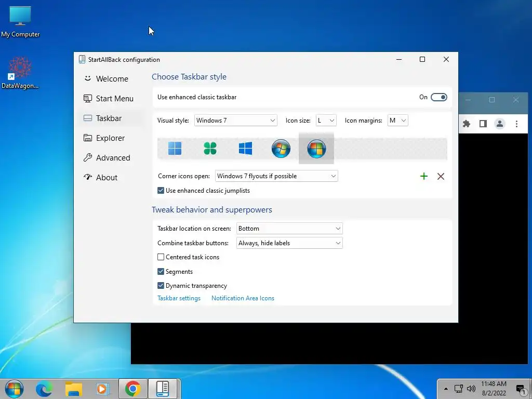Select the highlighted glowing Windows orb icon
Image resolution: width=532 pixels, height=399 pixels.
(x=316, y=148)
